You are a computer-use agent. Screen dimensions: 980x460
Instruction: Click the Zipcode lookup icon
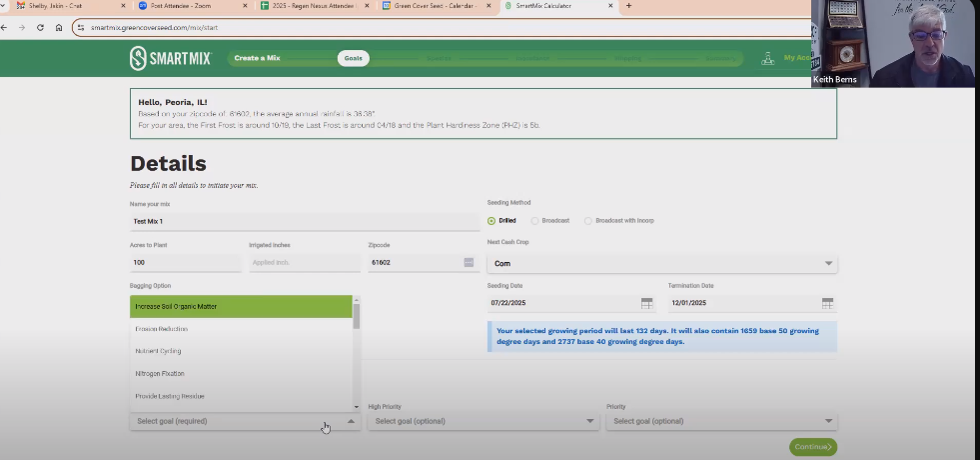(x=469, y=262)
